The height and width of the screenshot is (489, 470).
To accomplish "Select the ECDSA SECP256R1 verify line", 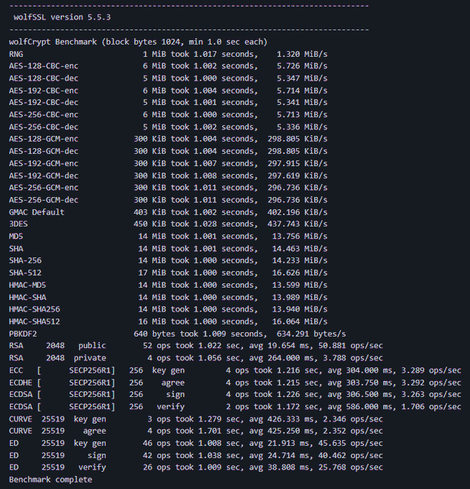I will [x=235, y=407].
